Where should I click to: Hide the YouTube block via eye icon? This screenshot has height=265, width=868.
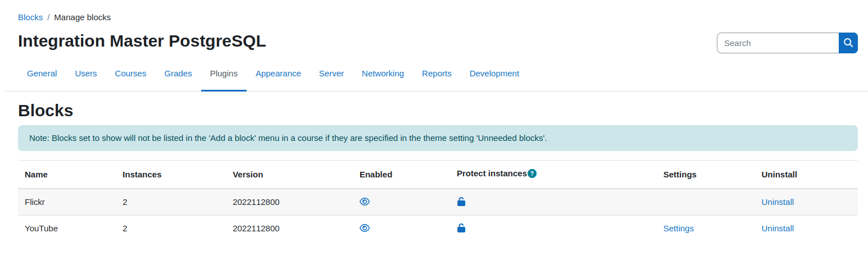click(365, 228)
